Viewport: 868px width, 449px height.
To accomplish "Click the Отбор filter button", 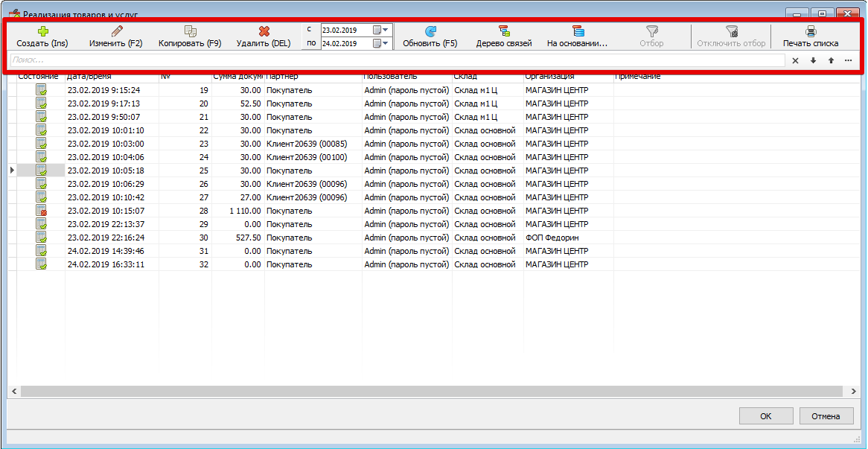I will pos(651,36).
